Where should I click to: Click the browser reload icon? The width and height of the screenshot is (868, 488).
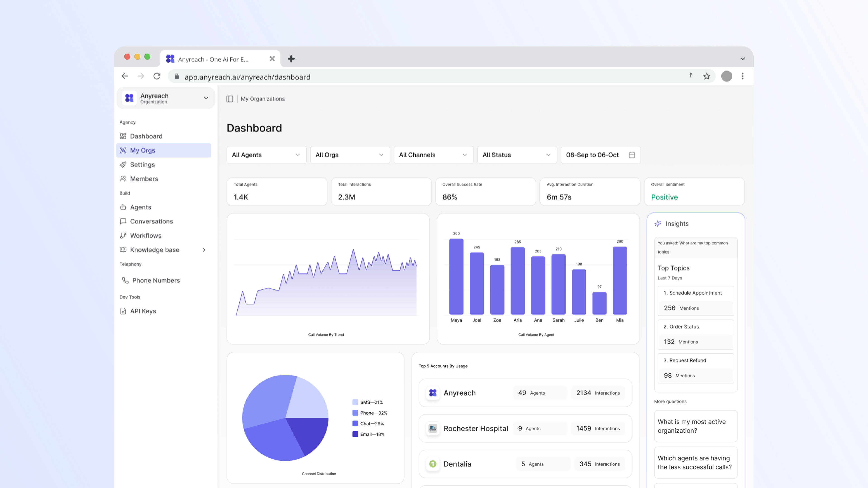coord(157,76)
